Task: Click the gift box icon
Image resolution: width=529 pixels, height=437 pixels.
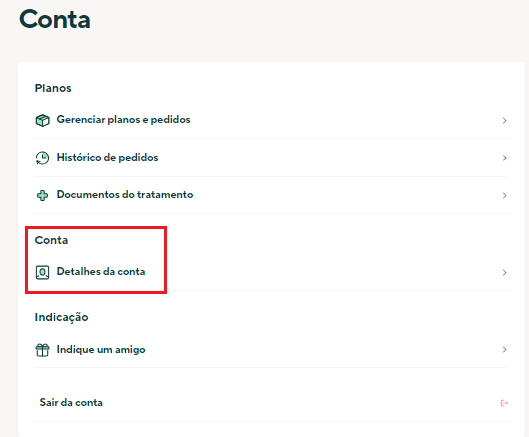Action: click(x=43, y=350)
